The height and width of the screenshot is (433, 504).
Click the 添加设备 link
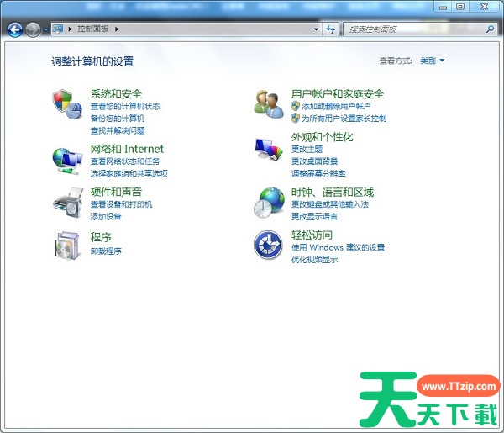point(106,217)
